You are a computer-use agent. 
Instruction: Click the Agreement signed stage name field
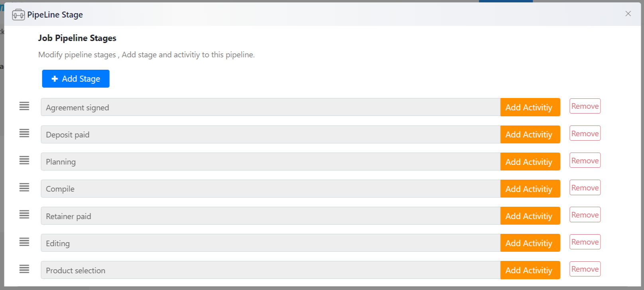(x=271, y=107)
